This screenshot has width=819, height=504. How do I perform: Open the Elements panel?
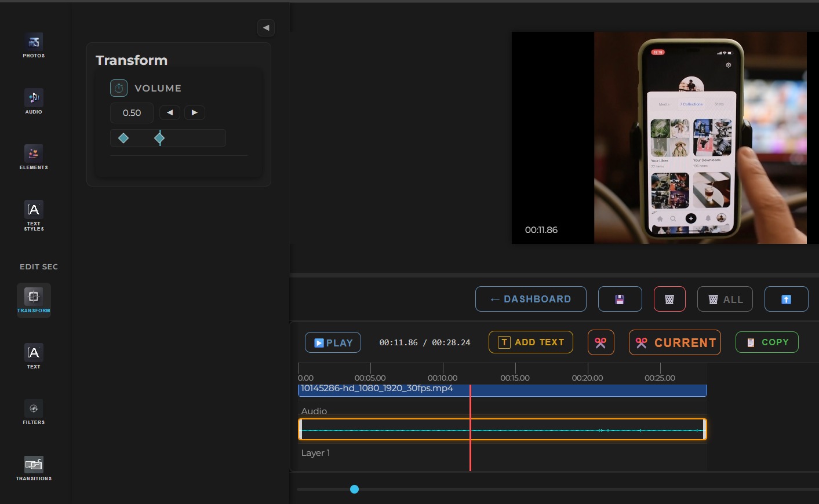point(34,158)
